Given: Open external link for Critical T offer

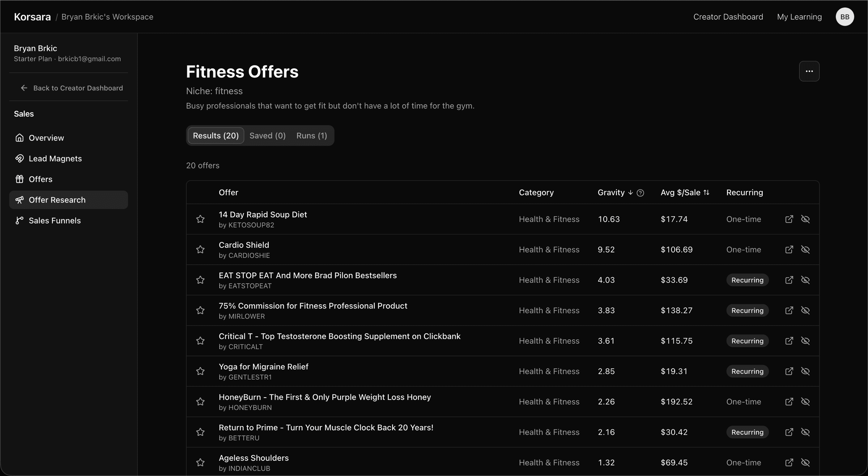Looking at the screenshot, I should coord(789,341).
